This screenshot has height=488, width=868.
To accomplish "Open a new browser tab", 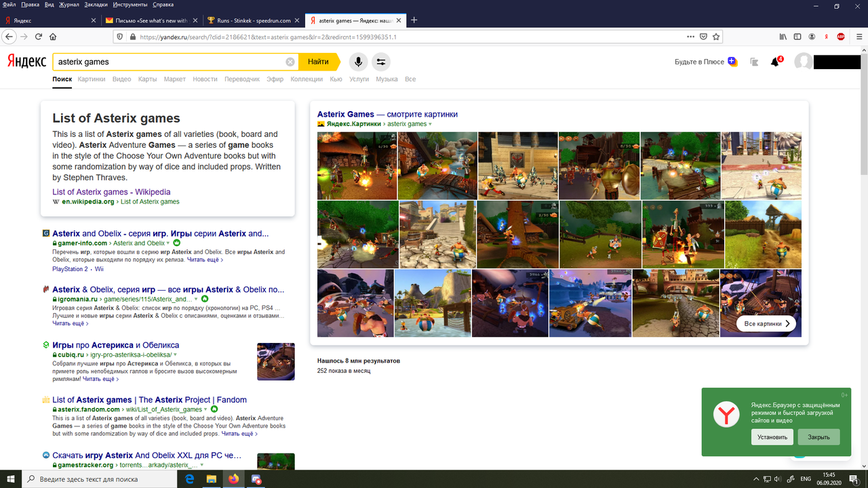I will pos(414,20).
